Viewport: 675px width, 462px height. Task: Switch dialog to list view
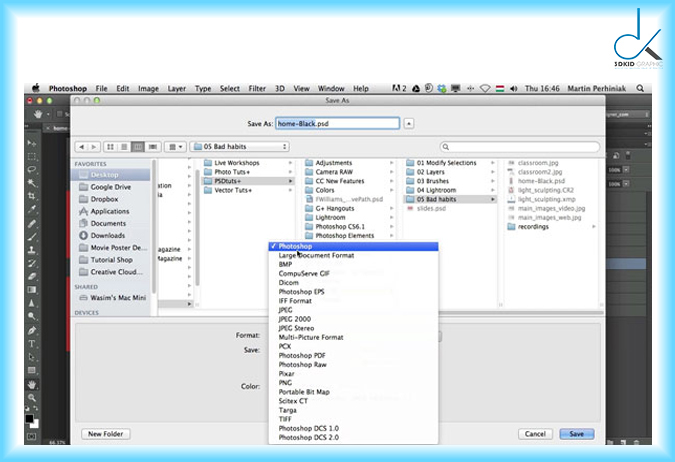click(124, 147)
